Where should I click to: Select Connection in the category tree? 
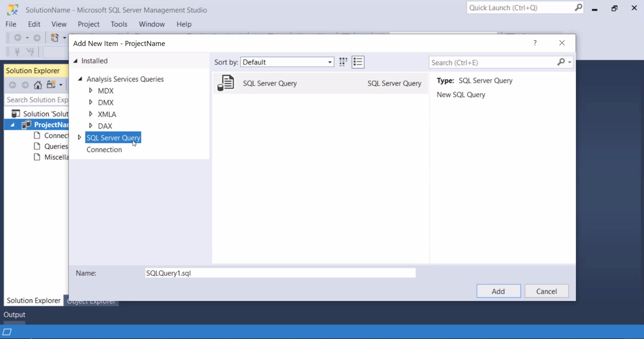(104, 150)
